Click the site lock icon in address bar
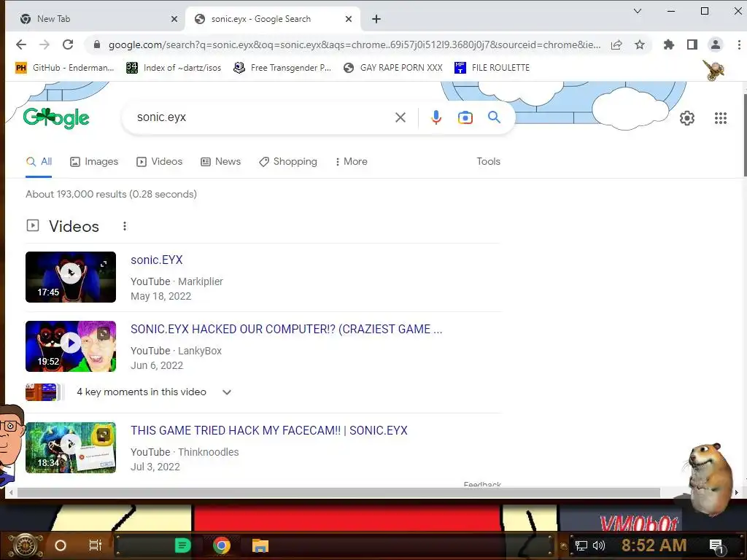 coord(97,44)
